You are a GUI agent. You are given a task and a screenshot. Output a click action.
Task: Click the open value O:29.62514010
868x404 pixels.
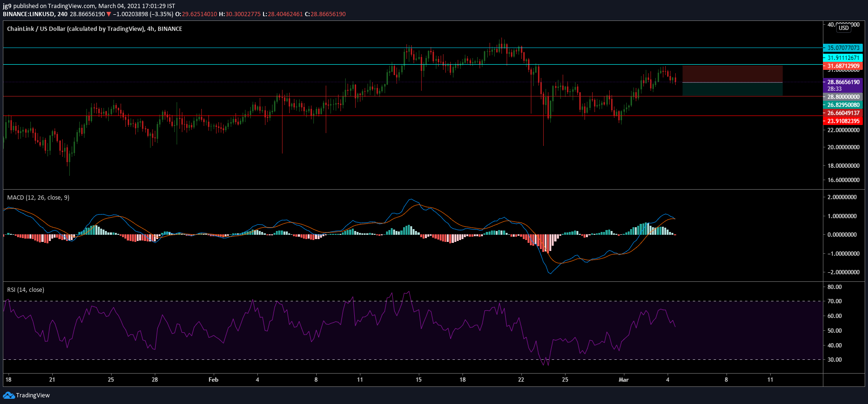click(x=196, y=14)
